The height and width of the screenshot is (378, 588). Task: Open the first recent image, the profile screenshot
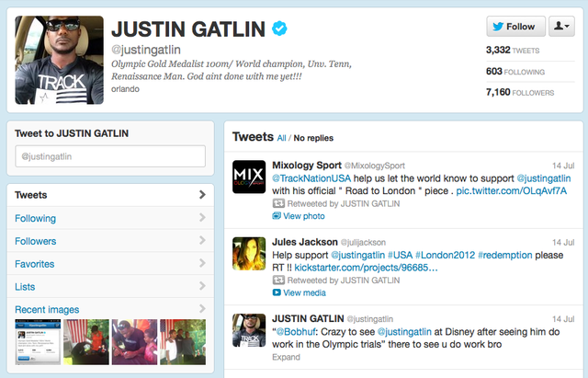pos(38,342)
